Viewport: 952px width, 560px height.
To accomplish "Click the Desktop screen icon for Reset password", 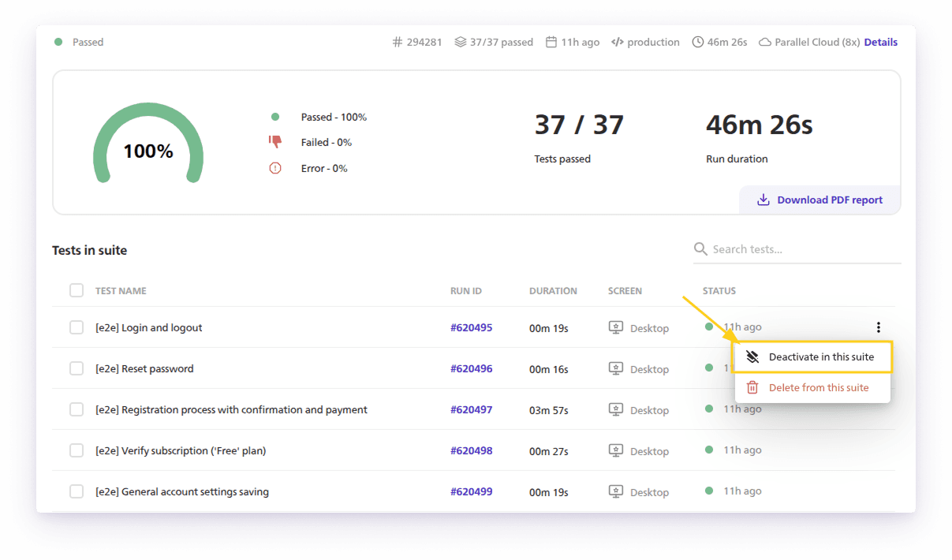I will tap(616, 369).
